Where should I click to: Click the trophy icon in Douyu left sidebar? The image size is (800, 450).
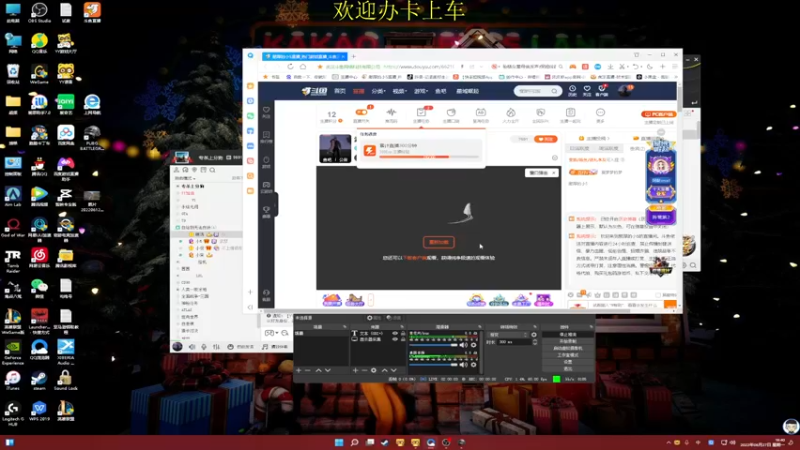(266, 212)
